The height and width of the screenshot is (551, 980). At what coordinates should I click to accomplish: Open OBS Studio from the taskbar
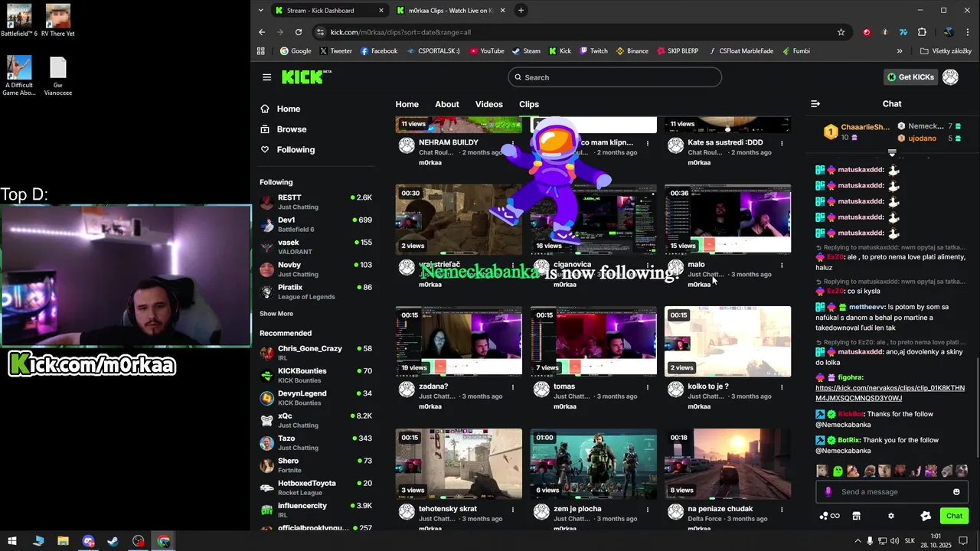[139, 541]
